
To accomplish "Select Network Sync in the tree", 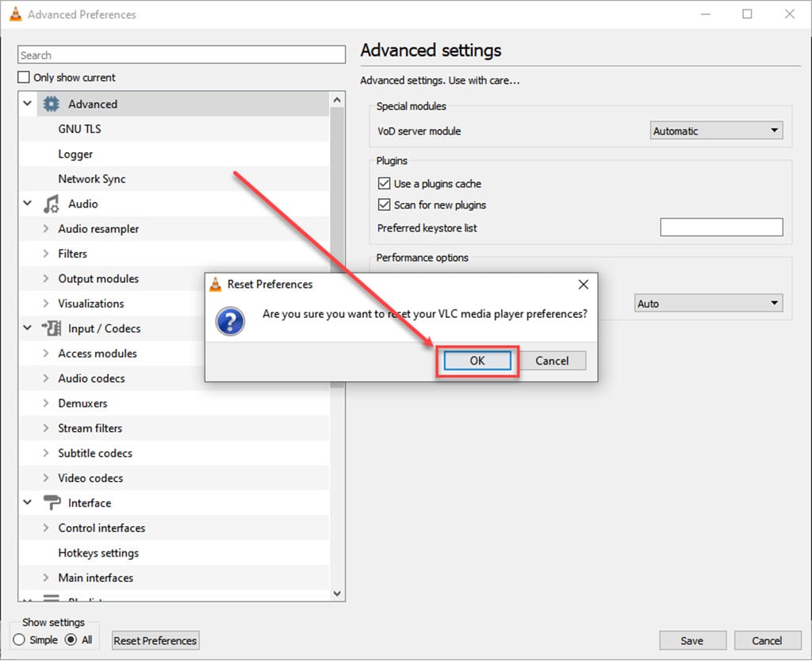I will click(x=92, y=179).
